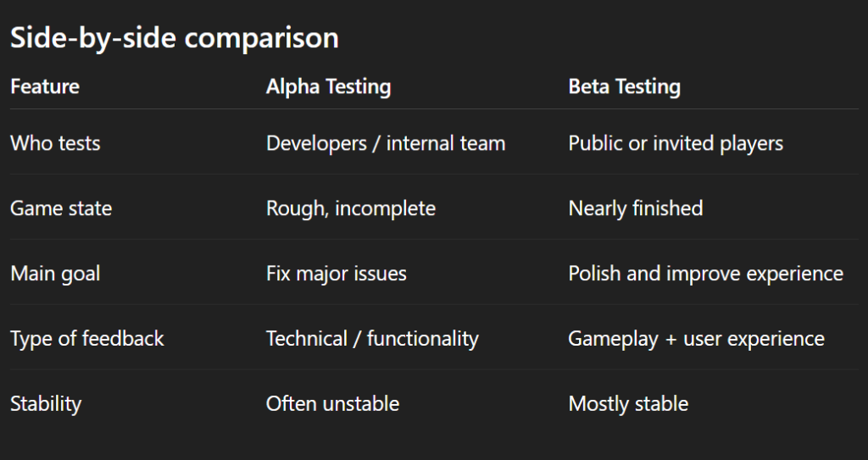Select the 'Main goal' row label
Image resolution: width=868 pixels, height=460 pixels.
pyautogui.click(x=55, y=274)
